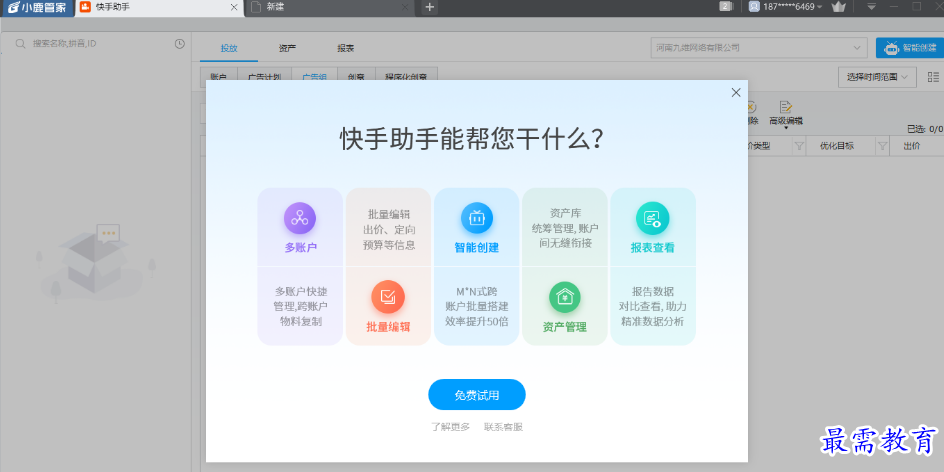The image size is (944, 472).
Task: Click the 优化目标 column header
Action: [837, 146]
